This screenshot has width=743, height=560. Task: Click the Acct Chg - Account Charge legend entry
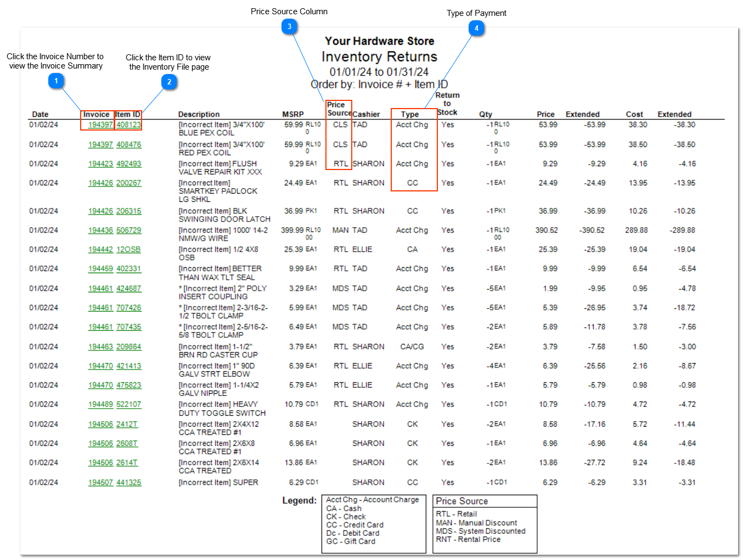point(373,500)
